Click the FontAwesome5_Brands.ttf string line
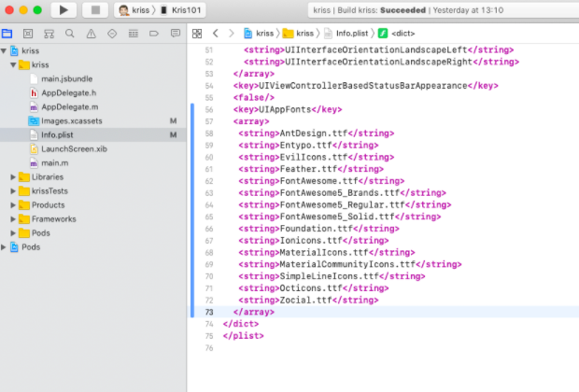579x392 pixels. (x=342, y=192)
